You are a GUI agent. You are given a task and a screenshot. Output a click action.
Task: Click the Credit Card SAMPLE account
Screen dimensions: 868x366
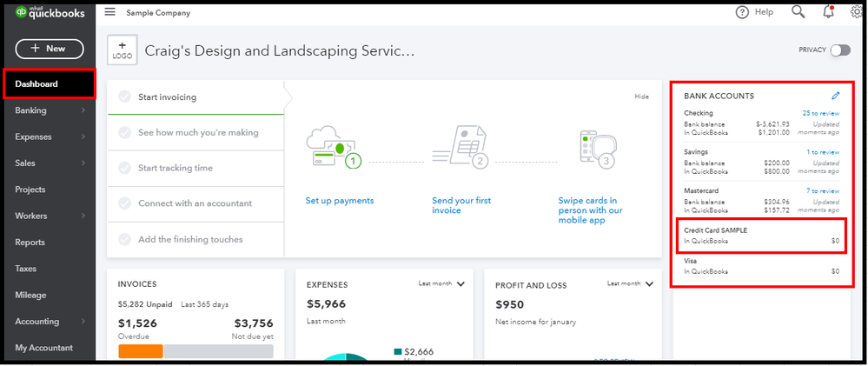(762, 236)
